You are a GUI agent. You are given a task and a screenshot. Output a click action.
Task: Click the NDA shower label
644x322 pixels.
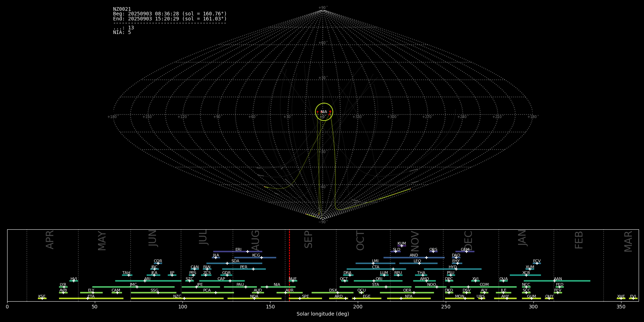tap(254, 297)
